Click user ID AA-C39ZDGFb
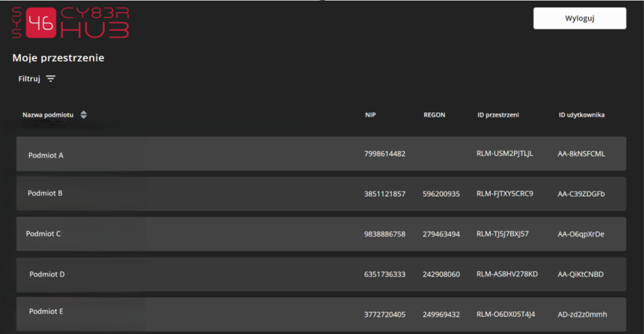The height and width of the screenshot is (334, 644). [x=582, y=194]
